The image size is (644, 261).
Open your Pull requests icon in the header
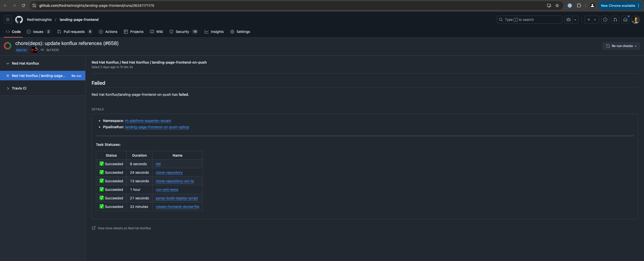click(615, 20)
